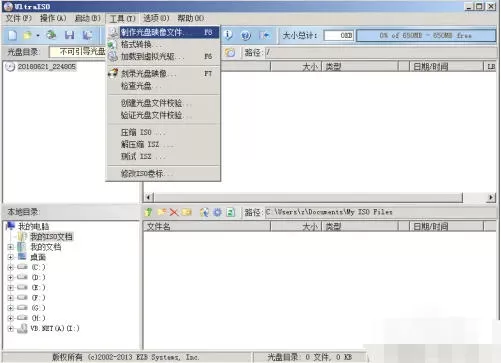Choose 修改ISO卷标 menu entry
This screenshot has width=501, height=363.
tap(163, 174)
